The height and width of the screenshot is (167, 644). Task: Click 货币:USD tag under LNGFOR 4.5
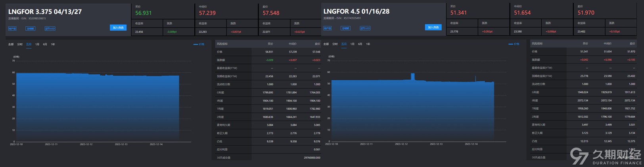(x=365, y=28)
